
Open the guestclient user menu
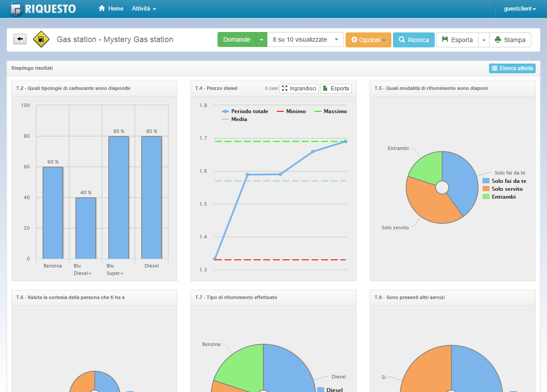point(520,9)
